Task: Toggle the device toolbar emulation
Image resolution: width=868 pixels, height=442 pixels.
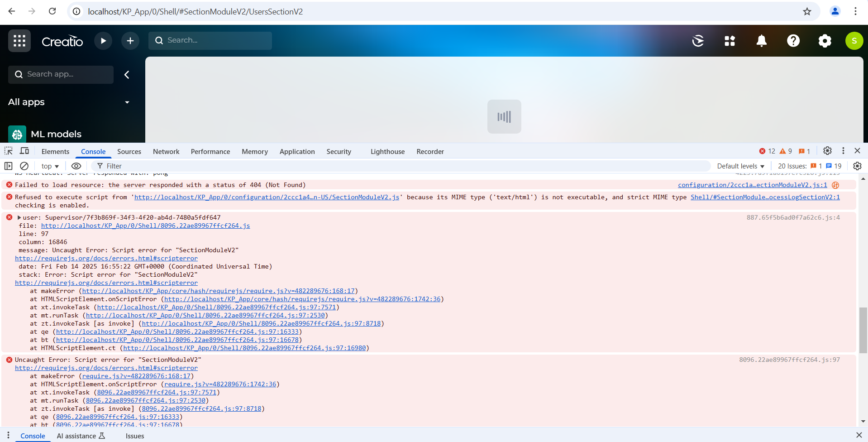Action: coord(24,151)
